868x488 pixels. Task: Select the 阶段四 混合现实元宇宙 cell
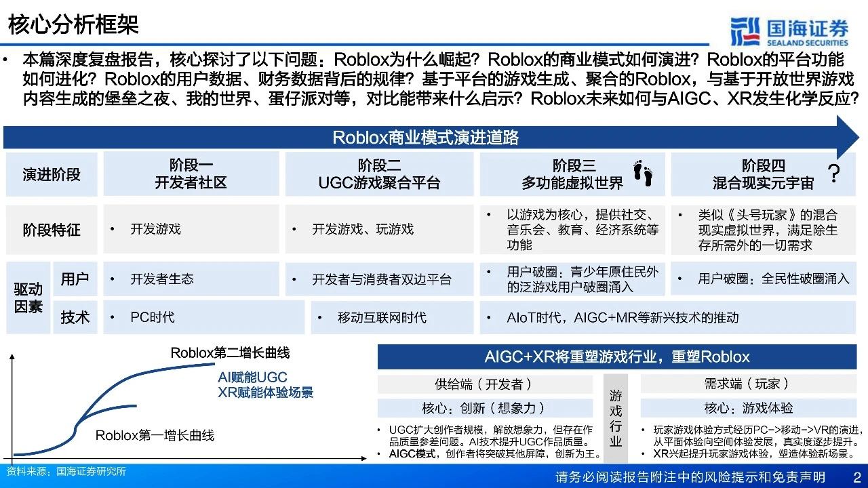[x=764, y=174]
